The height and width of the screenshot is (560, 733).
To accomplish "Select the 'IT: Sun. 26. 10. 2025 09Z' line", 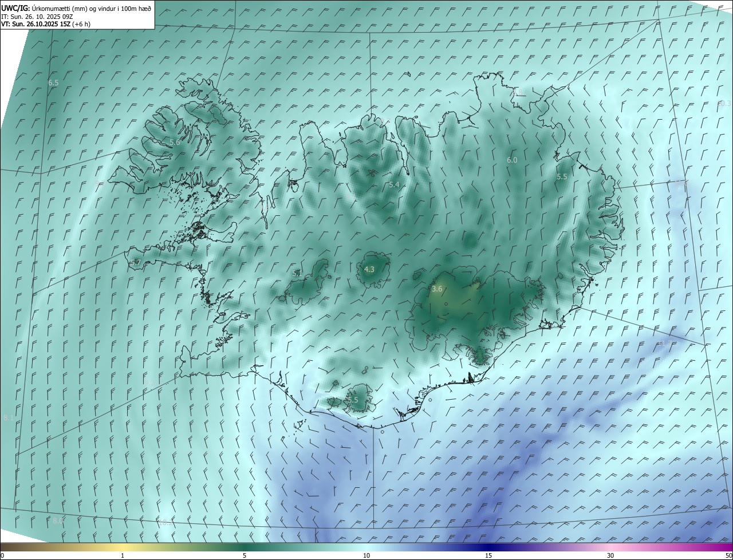I will pos(37,16).
